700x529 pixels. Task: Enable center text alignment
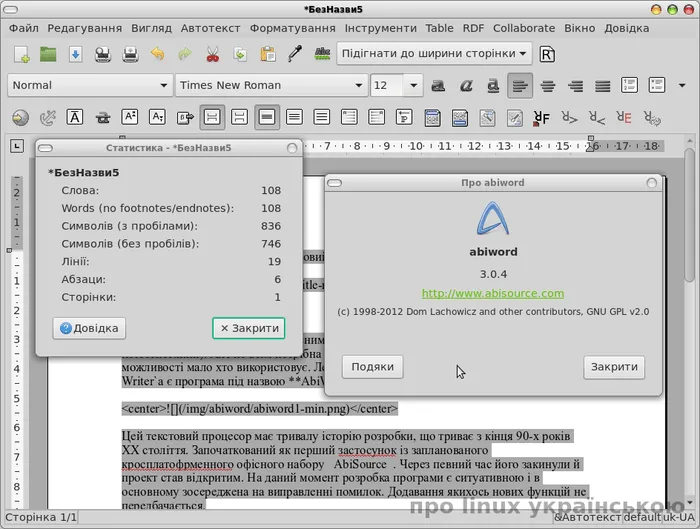click(548, 85)
